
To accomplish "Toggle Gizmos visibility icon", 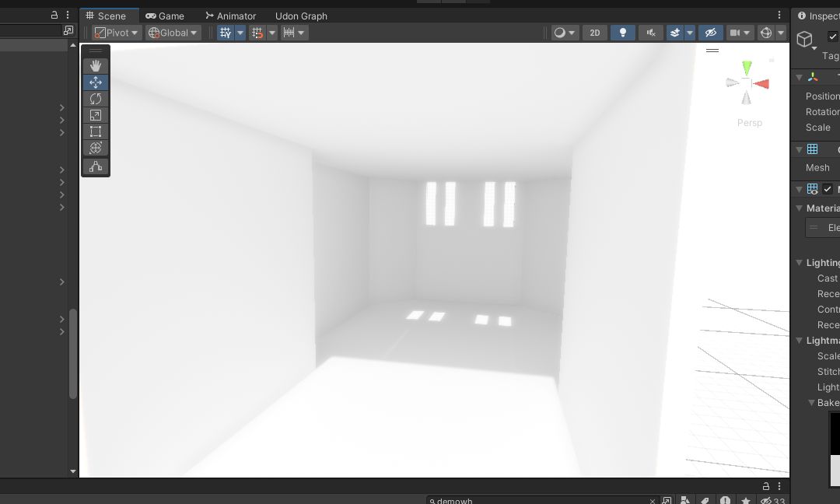I will [x=766, y=33].
